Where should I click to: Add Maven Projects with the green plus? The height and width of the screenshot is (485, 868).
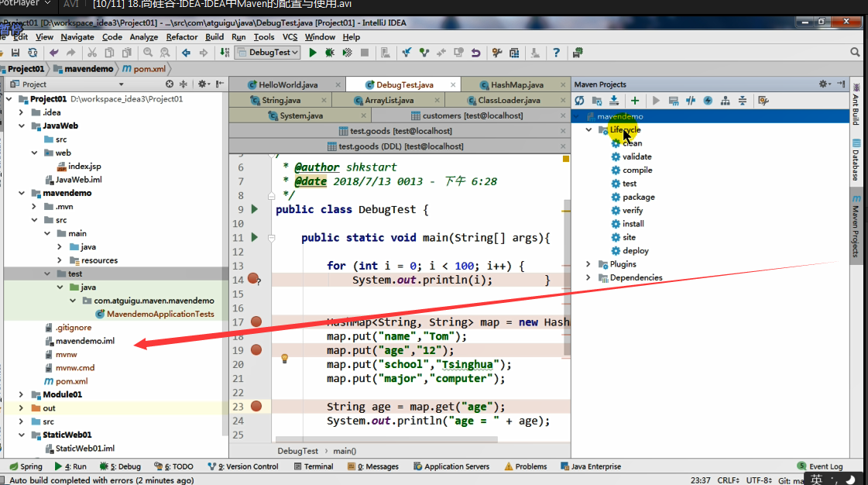[x=635, y=101]
